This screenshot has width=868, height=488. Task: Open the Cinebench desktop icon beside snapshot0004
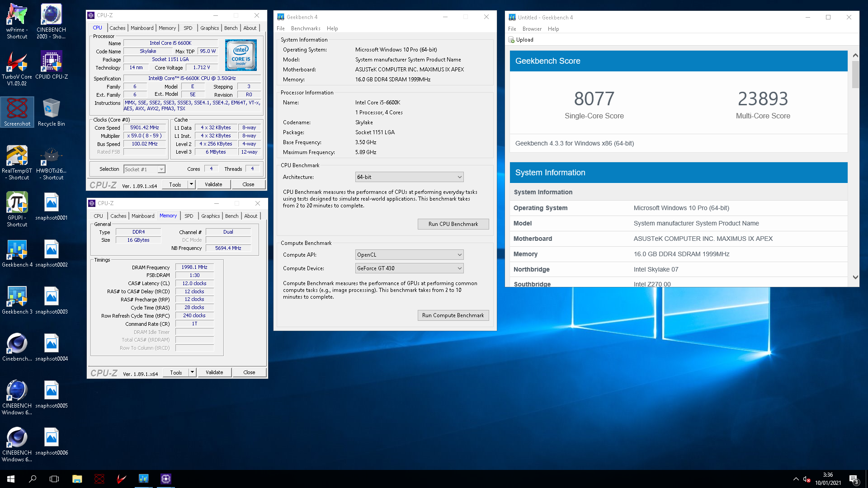17,347
